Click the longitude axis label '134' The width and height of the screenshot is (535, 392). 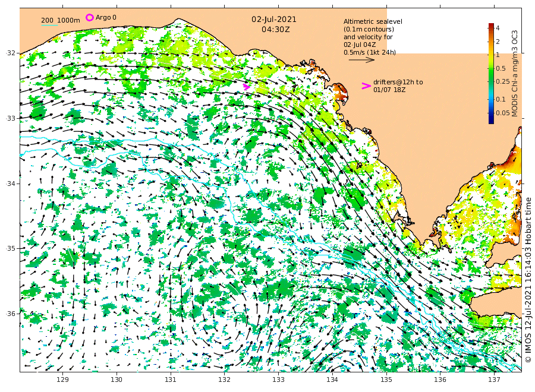tap(332, 380)
